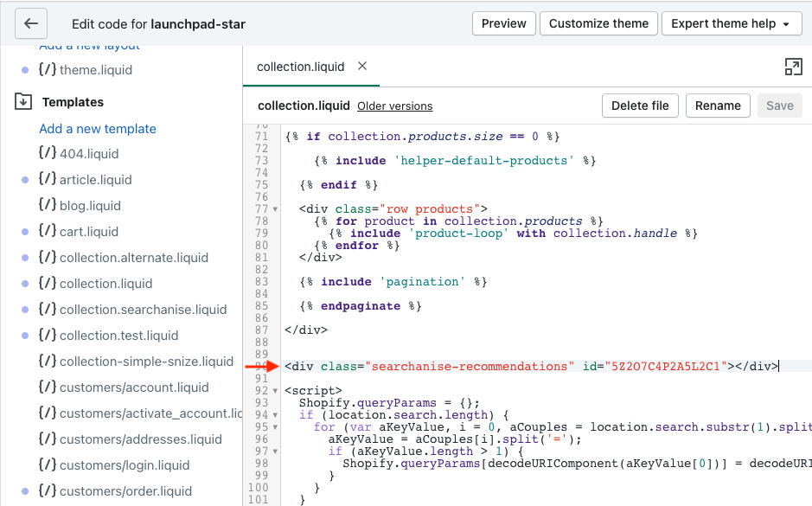Click the 'helper-default-products' include line
Image resolution: width=812 pixels, height=506 pixels.
click(x=455, y=161)
